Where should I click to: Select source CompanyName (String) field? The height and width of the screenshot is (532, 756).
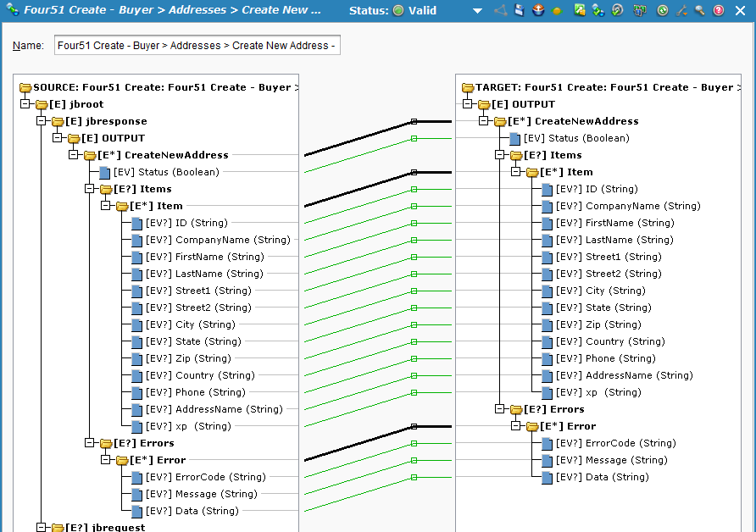click(x=232, y=240)
